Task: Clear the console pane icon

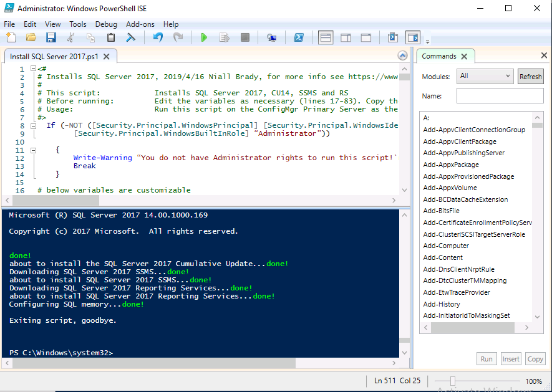Action: tap(130, 37)
